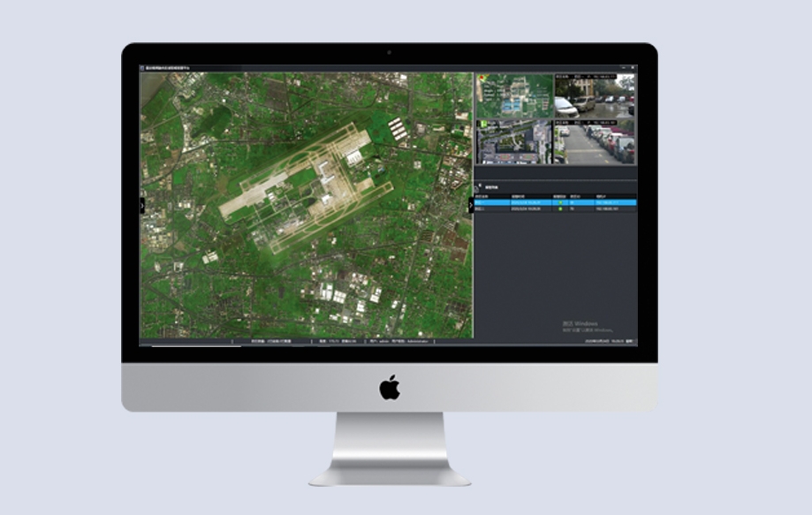
Task: Click the first column header in device table
Action: pyautogui.click(x=483, y=195)
